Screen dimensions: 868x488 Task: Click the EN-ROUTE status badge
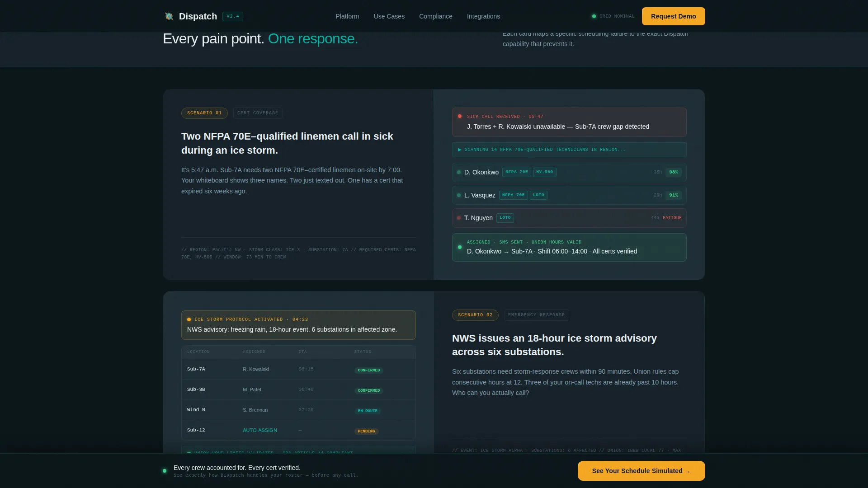[368, 411]
